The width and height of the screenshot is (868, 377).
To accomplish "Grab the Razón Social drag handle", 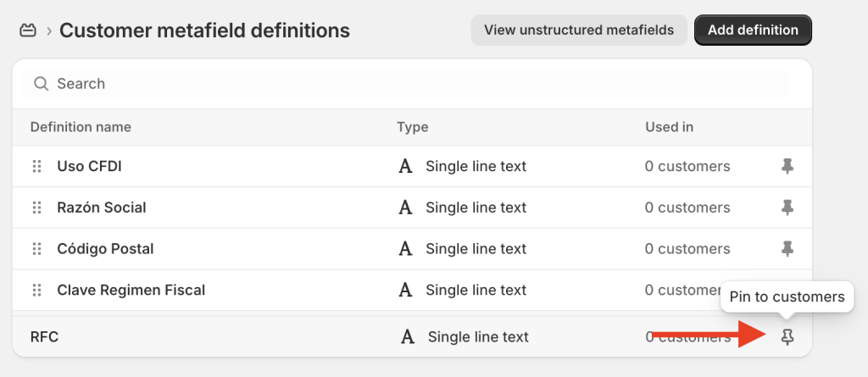I will click(x=37, y=208).
